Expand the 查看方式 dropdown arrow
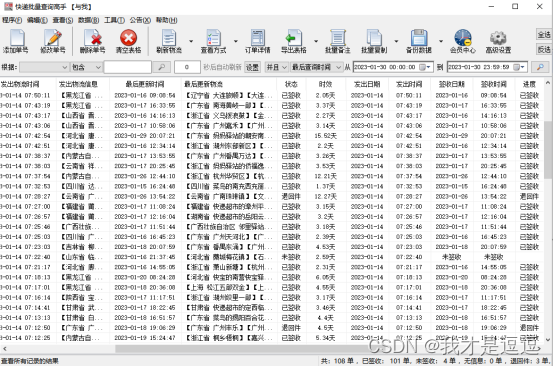554x366 pixels. click(x=236, y=41)
